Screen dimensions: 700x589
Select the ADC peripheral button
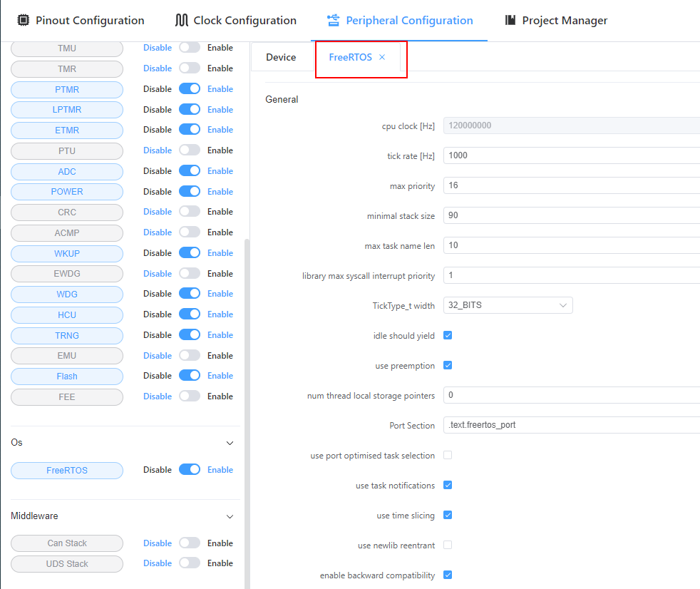(67, 171)
